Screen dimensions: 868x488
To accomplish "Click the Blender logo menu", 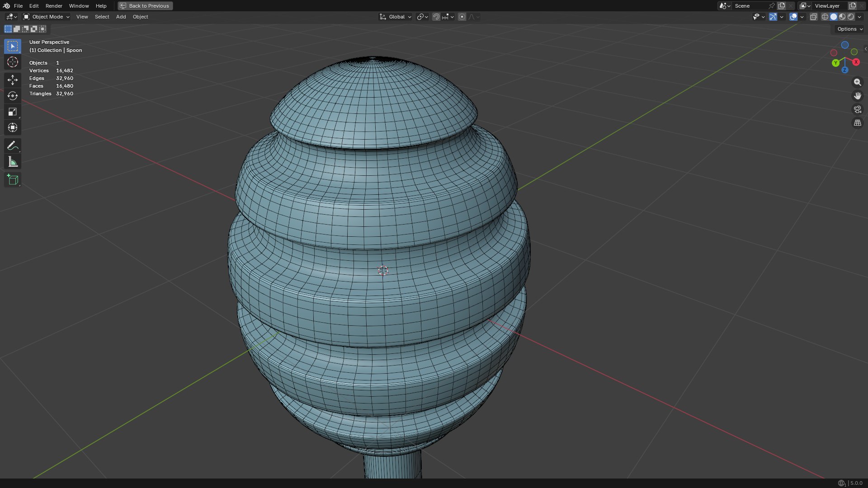I will click(6, 6).
